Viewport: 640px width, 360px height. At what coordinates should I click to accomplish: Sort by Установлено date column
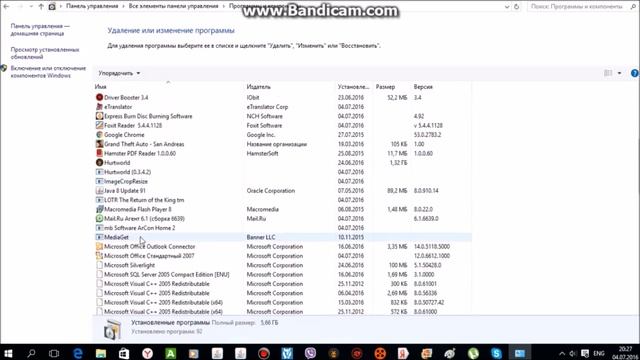353,87
